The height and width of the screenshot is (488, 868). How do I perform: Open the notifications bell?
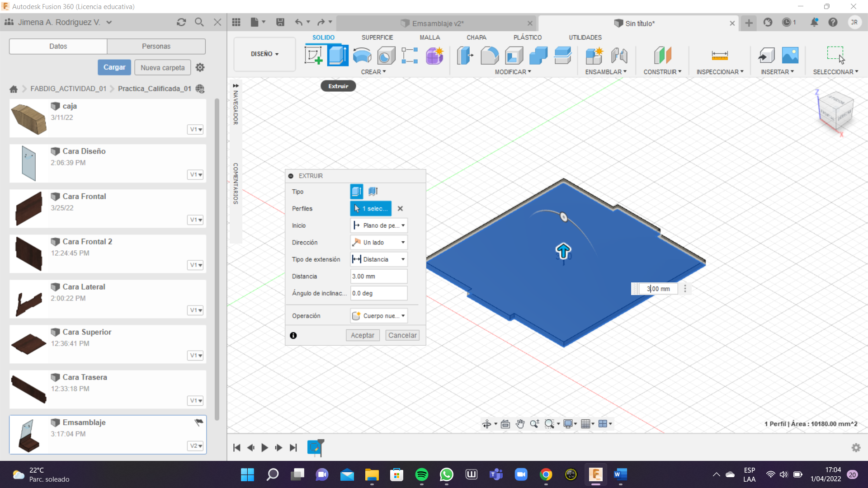814,22
